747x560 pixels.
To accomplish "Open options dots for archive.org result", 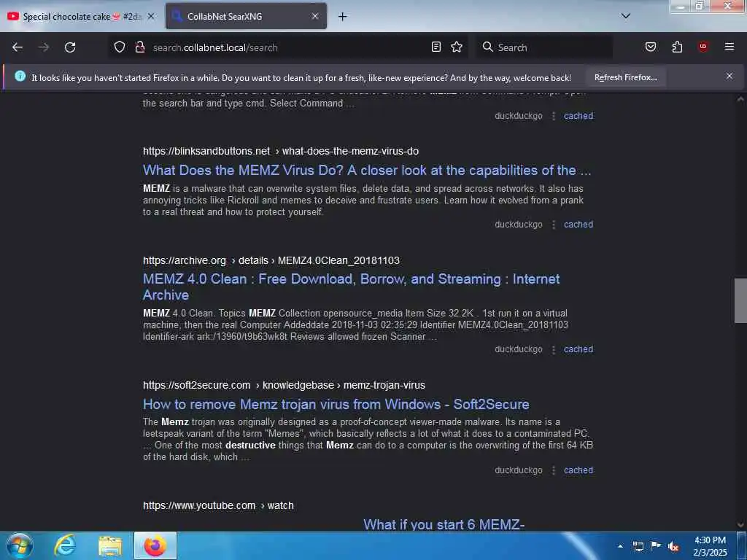I will [x=553, y=349].
